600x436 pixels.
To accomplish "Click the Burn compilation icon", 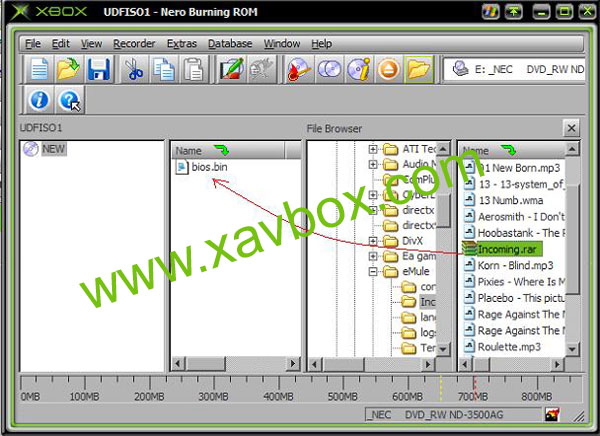I will click(x=299, y=70).
